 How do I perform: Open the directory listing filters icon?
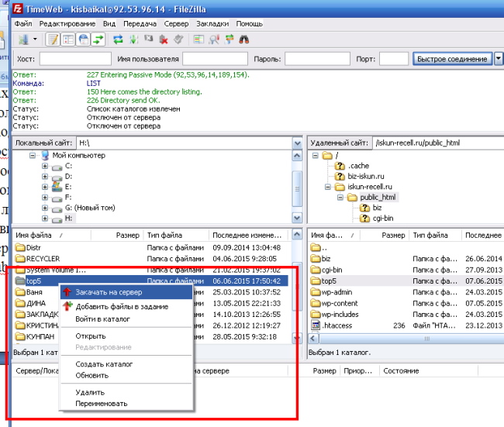tap(198, 39)
